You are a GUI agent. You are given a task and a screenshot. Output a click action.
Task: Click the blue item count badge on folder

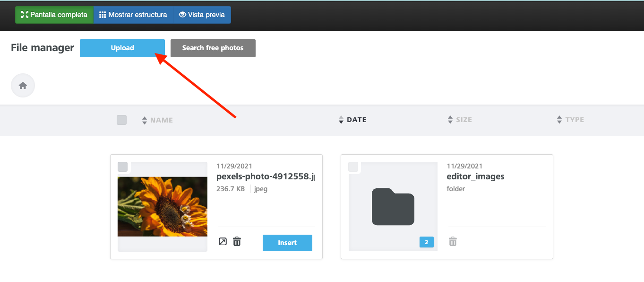[426, 242]
